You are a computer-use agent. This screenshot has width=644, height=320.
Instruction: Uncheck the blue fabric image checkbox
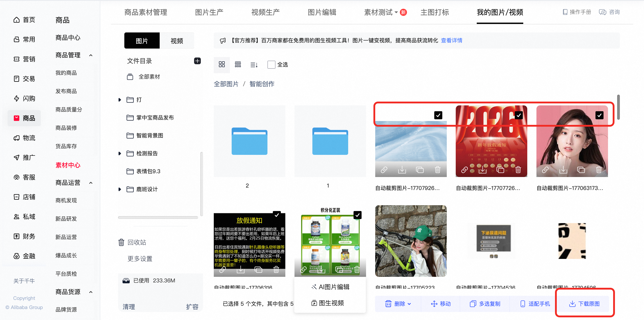[438, 115]
